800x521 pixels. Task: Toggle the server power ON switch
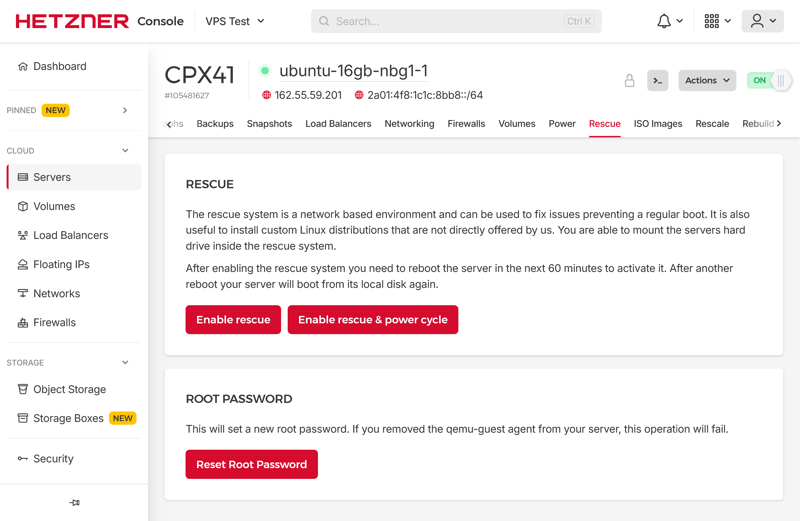point(769,81)
